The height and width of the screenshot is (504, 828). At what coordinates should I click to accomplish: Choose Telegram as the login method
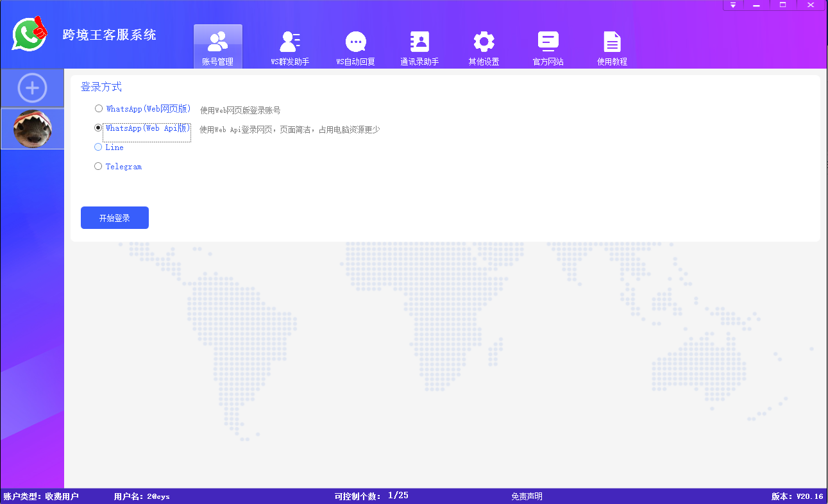98,166
